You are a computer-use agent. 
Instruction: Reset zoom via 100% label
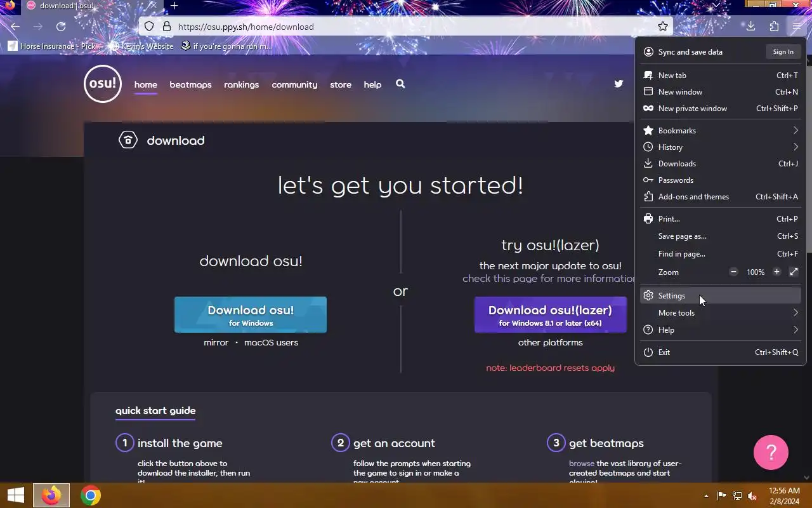(x=755, y=272)
